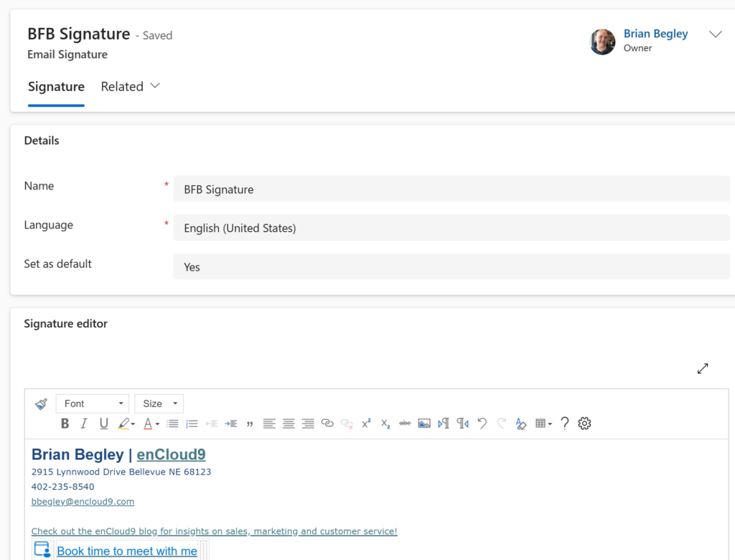Center align text

tap(289, 424)
